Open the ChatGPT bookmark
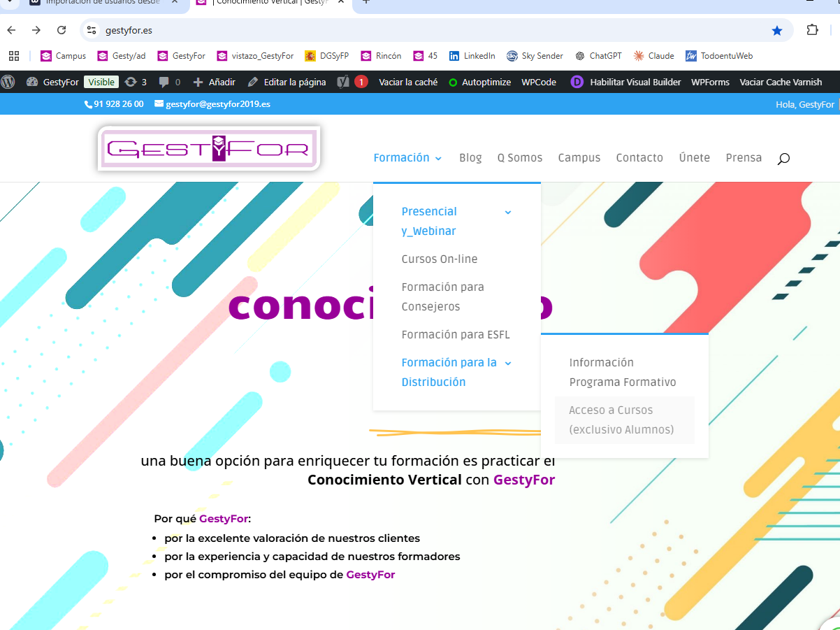This screenshot has width=840, height=630. pos(598,56)
